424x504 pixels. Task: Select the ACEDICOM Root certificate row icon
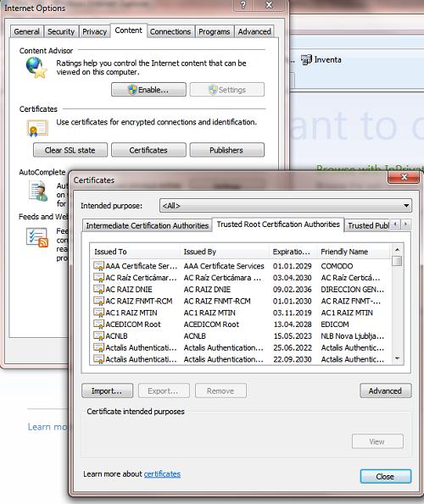click(98, 324)
